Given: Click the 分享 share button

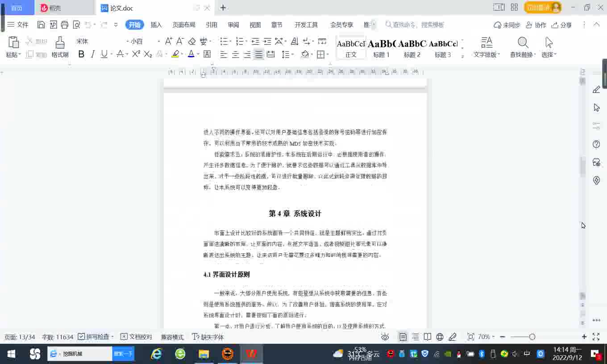Looking at the screenshot, I should click(x=561, y=25).
